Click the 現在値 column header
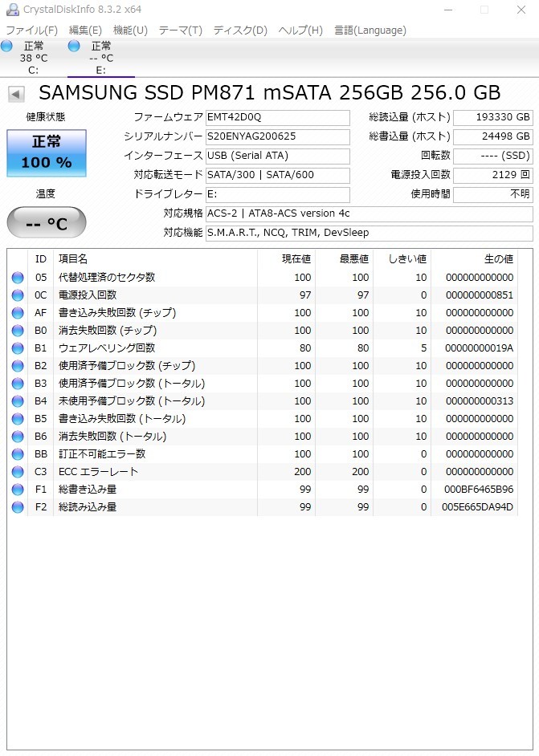The width and height of the screenshot is (539, 756). click(x=286, y=259)
